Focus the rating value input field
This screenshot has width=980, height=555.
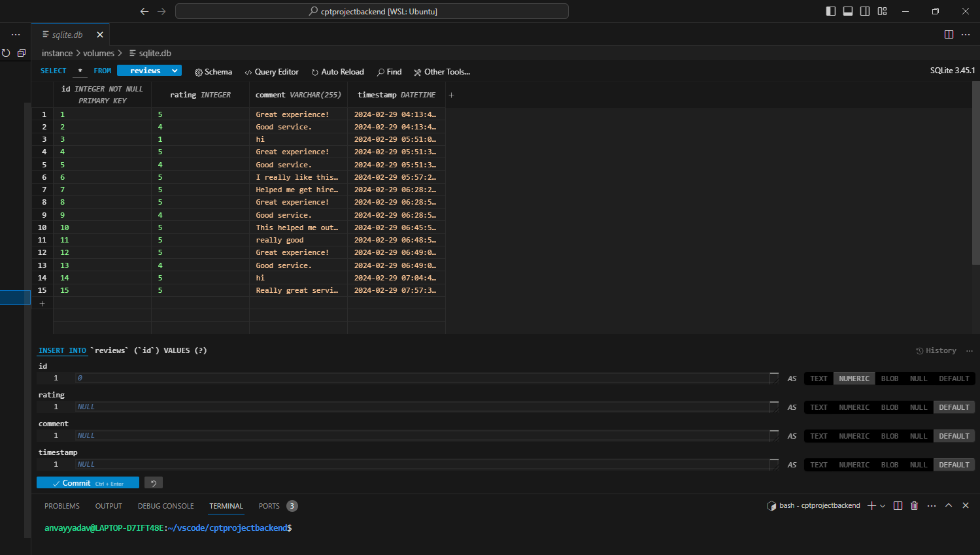(422, 407)
